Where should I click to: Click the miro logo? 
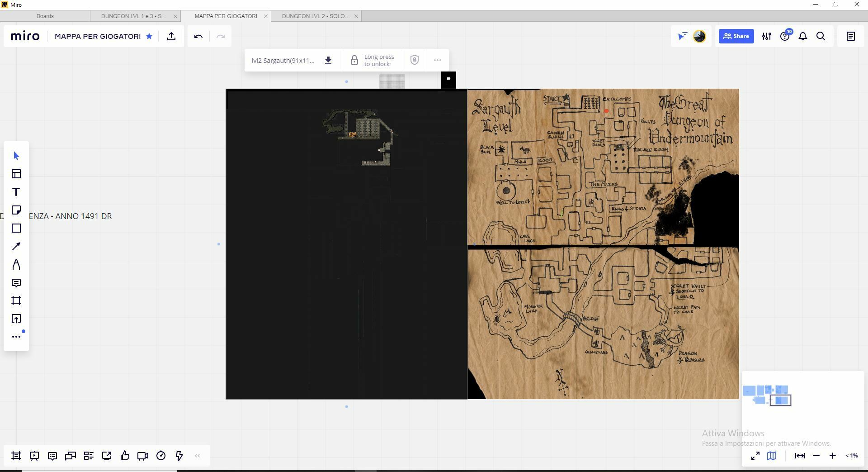pyautogui.click(x=25, y=36)
